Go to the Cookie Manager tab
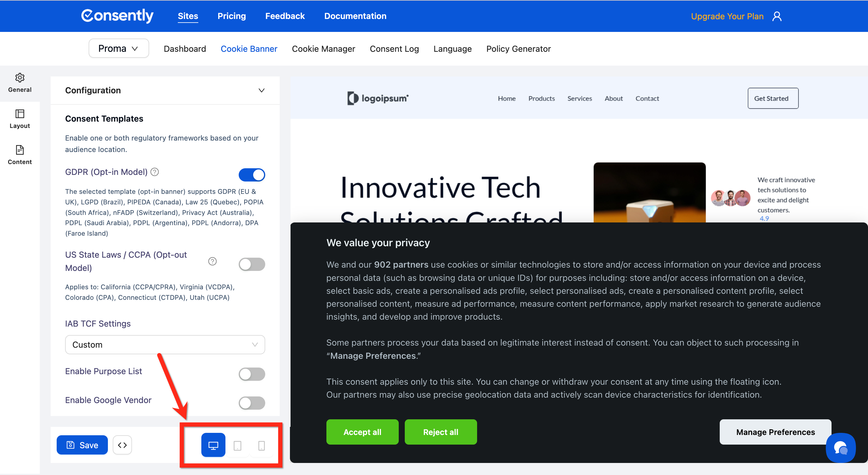Image resolution: width=868 pixels, height=475 pixels. coord(323,49)
